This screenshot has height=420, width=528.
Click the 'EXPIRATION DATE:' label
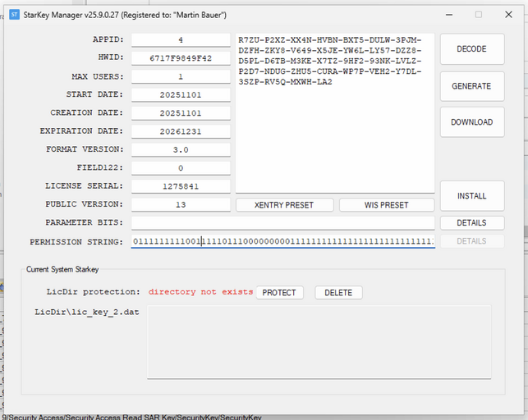coord(81,130)
